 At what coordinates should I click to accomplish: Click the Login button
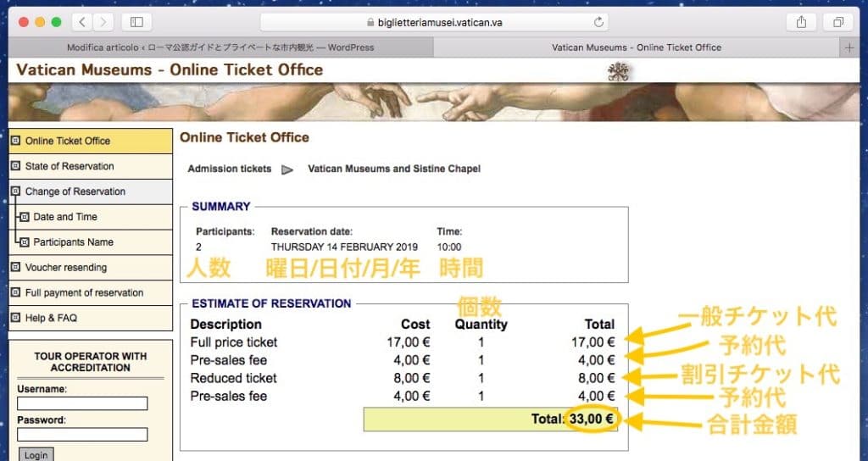click(x=36, y=454)
